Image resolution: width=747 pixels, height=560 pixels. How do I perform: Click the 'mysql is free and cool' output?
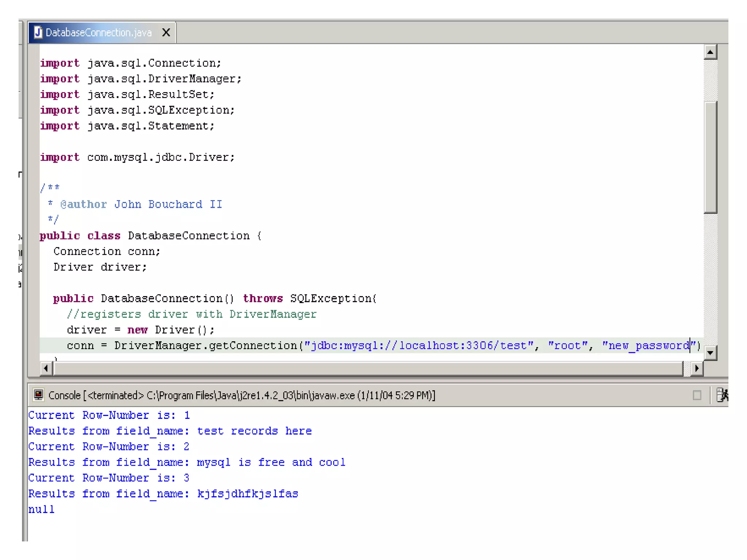tap(271, 462)
